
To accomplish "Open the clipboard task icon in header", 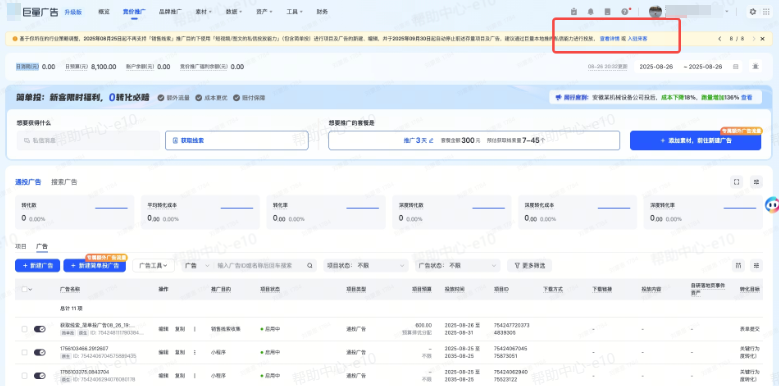I will pos(574,11).
